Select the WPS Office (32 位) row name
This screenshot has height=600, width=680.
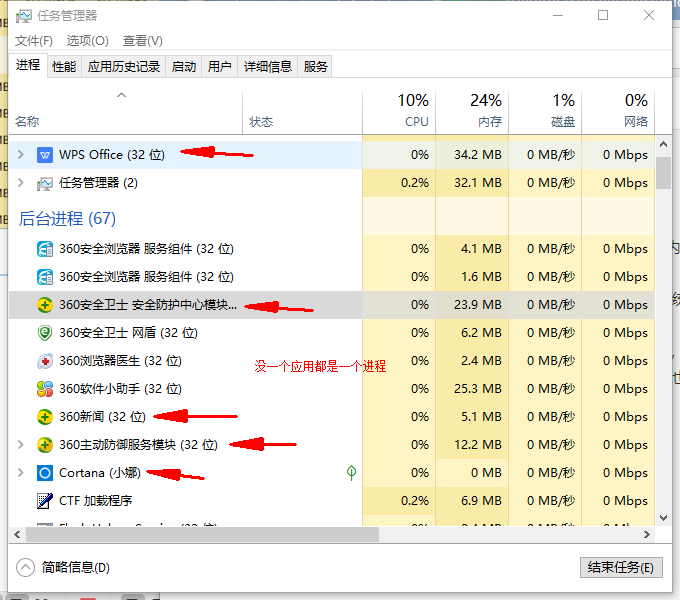coord(112,155)
